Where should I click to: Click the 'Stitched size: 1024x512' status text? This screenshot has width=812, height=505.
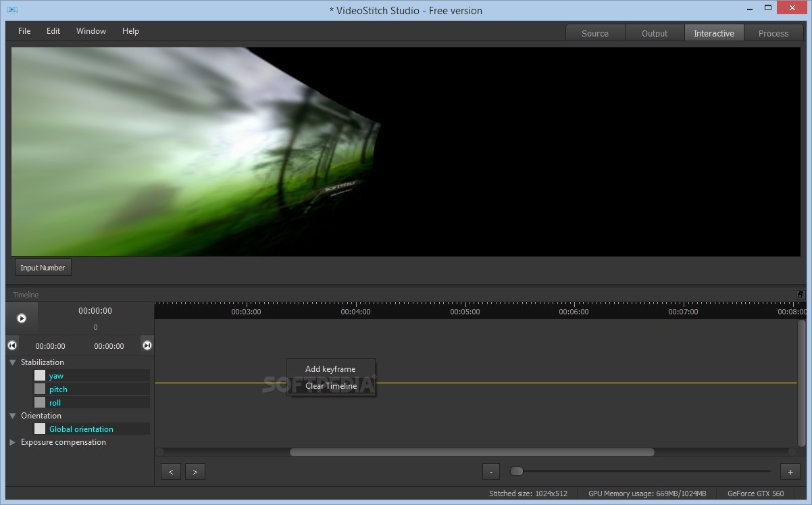(x=528, y=494)
